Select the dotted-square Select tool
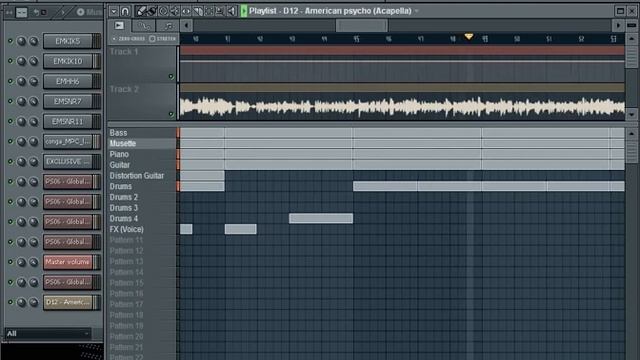 click(209, 11)
